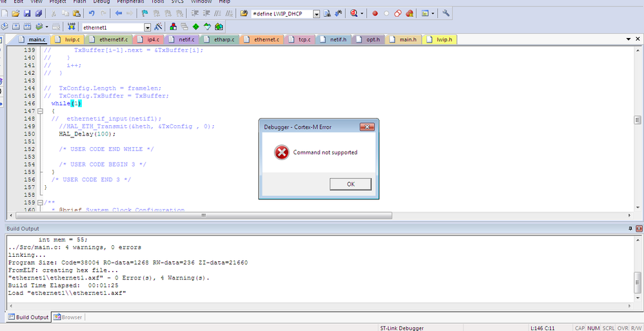Screen dimensions: 644x331
Task: Build the target with the Build icon
Action: coord(16,26)
